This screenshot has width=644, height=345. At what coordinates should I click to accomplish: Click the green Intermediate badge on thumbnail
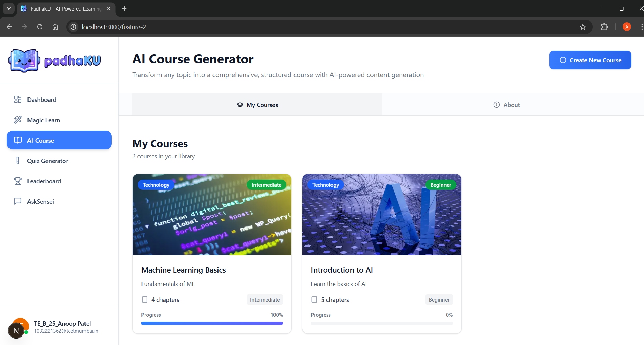click(266, 185)
